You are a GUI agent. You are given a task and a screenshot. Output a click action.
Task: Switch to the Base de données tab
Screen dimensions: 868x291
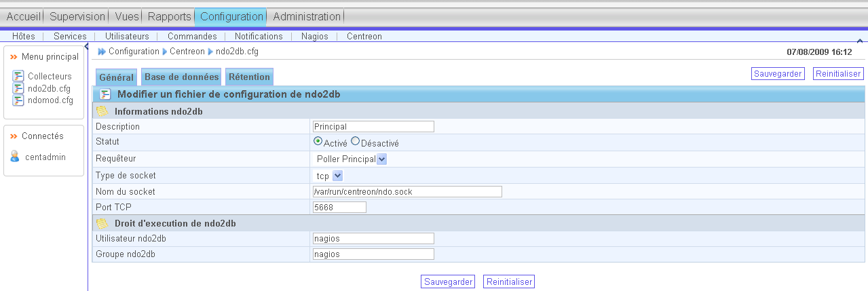pos(181,77)
